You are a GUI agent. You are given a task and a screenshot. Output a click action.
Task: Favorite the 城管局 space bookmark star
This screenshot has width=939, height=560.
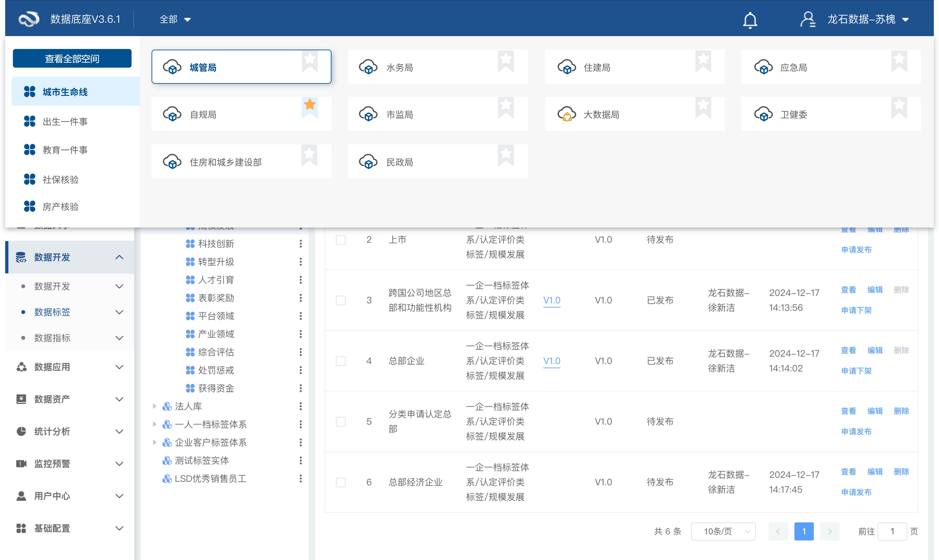pos(310,59)
